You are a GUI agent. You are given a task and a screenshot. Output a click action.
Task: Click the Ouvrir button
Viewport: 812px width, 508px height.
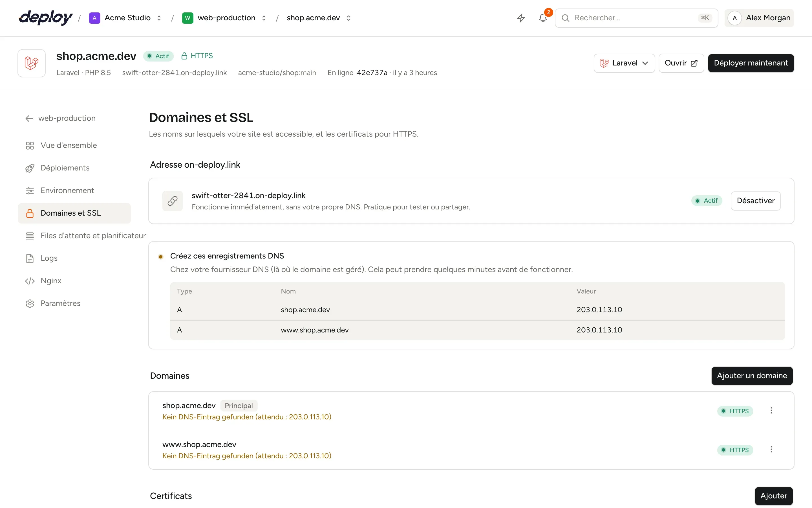[x=681, y=63]
